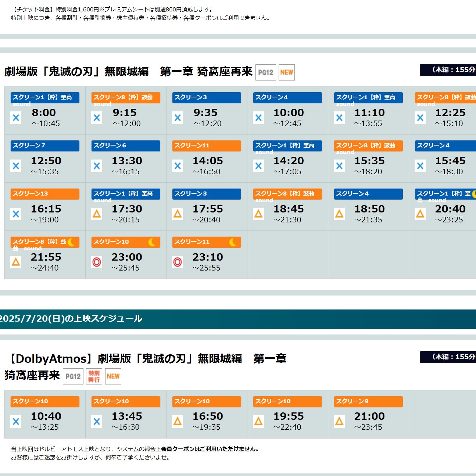Click X icon beside 14:20 showing
Screen dimensions: 476x476
click(x=258, y=166)
